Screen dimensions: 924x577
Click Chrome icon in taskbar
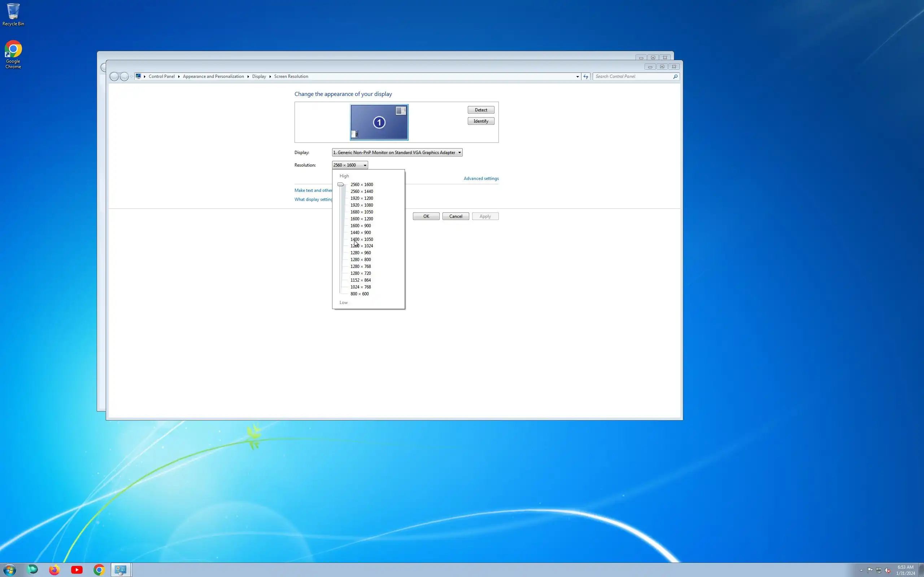pos(99,570)
